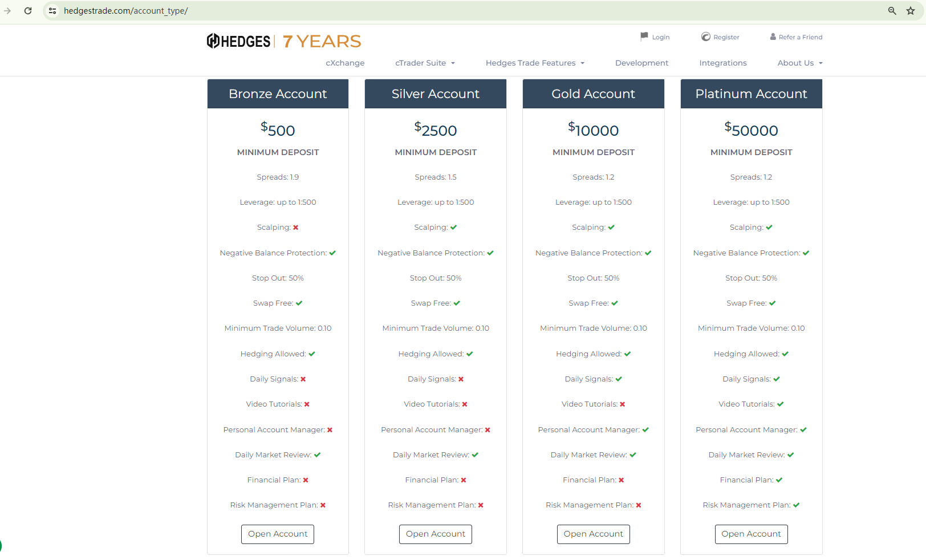Expand the cTrader Suite dropdown
Viewport: 926px width, 560px height.
pyautogui.click(x=425, y=63)
